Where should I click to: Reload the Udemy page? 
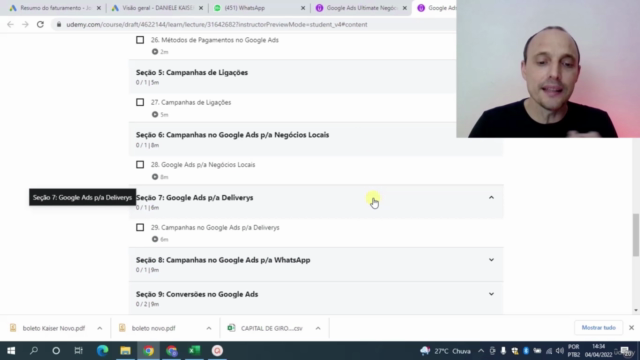(x=40, y=24)
